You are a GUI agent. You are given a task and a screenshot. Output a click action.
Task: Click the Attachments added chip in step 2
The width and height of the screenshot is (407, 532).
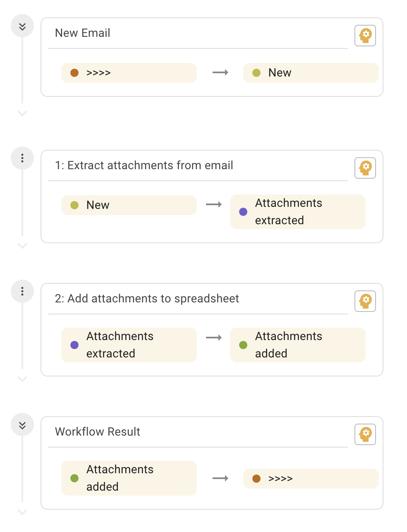(298, 345)
